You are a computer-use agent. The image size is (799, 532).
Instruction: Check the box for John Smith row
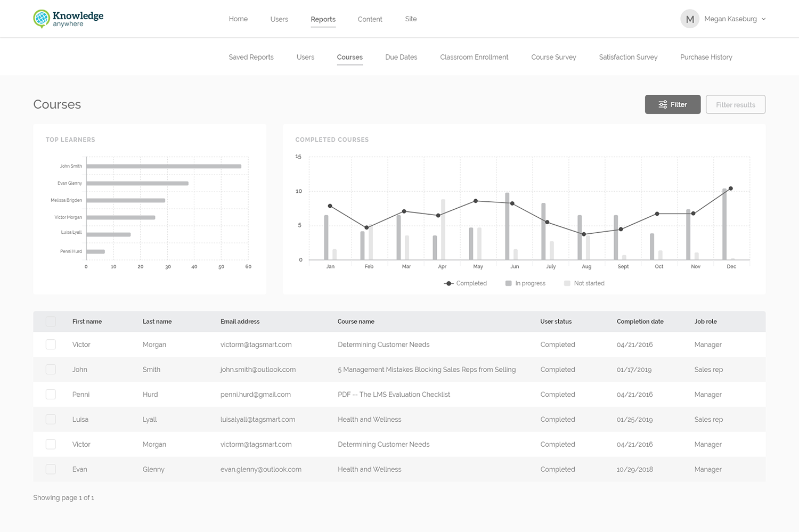51,370
